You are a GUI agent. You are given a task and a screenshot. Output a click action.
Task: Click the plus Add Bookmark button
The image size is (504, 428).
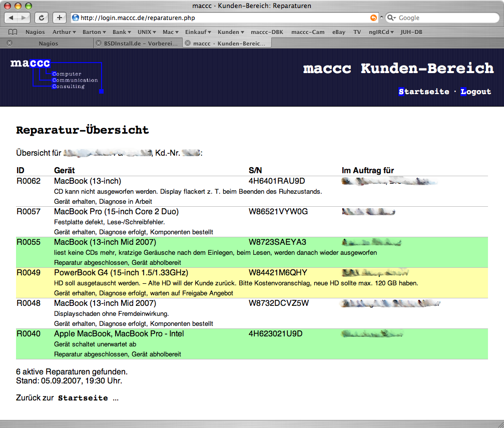tap(59, 18)
